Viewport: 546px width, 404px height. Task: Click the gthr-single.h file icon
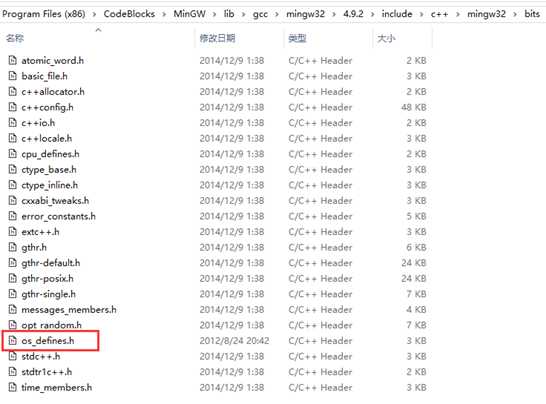pos(13,294)
